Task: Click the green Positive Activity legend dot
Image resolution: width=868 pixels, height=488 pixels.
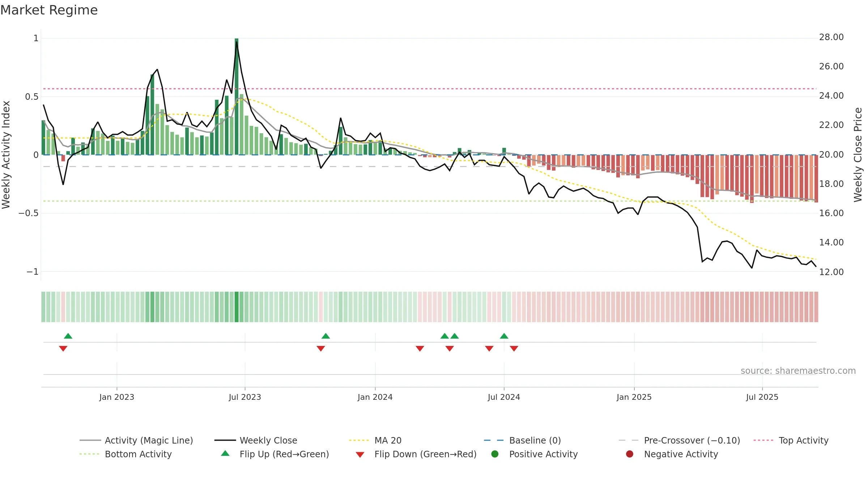Action: point(495,454)
